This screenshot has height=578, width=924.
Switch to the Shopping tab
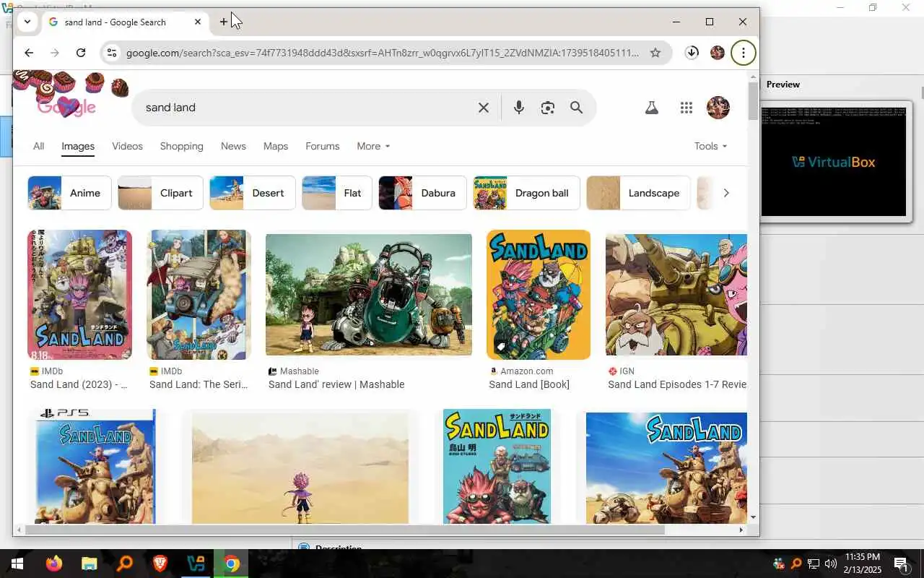pos(181,146)
